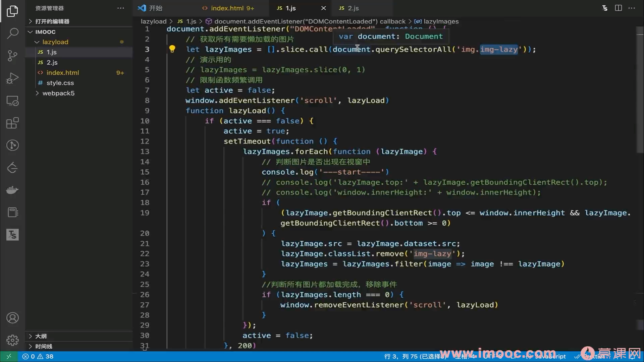
Task: Click 'querySelectorAll' on line 3
Action: coord(413,49)
